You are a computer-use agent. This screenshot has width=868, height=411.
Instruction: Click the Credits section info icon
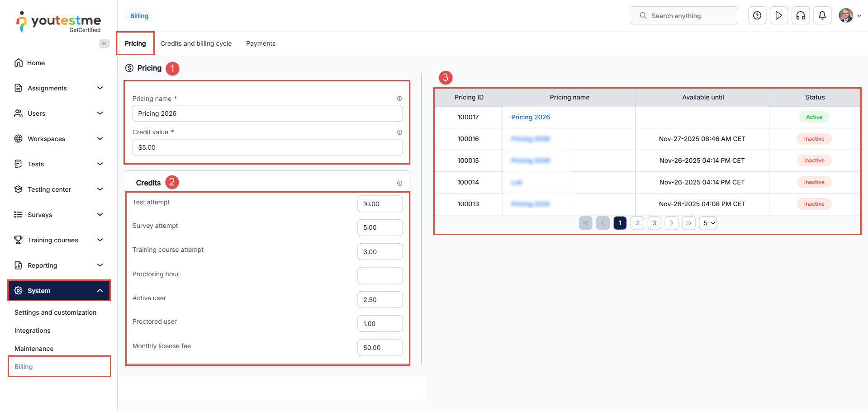[399, 183]
